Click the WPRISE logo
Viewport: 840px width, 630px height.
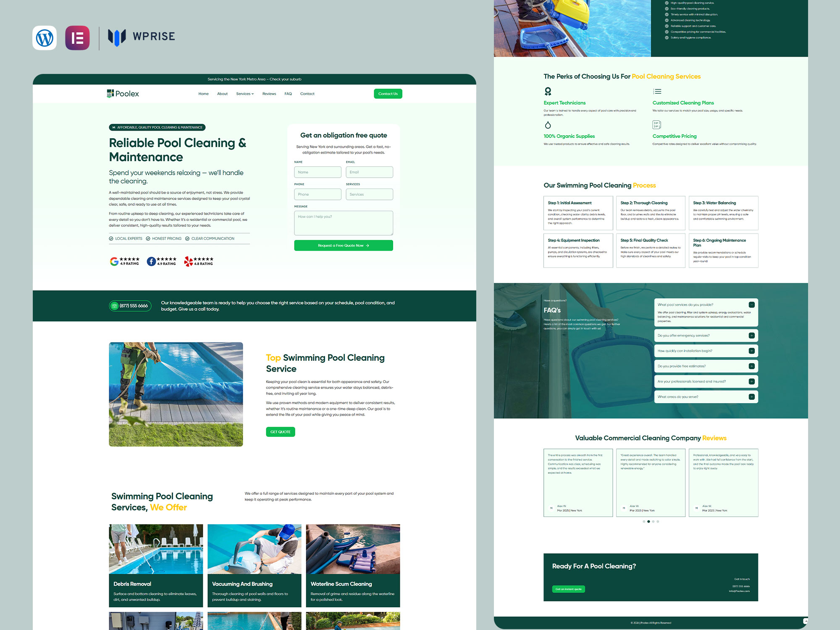pos(142,37)
